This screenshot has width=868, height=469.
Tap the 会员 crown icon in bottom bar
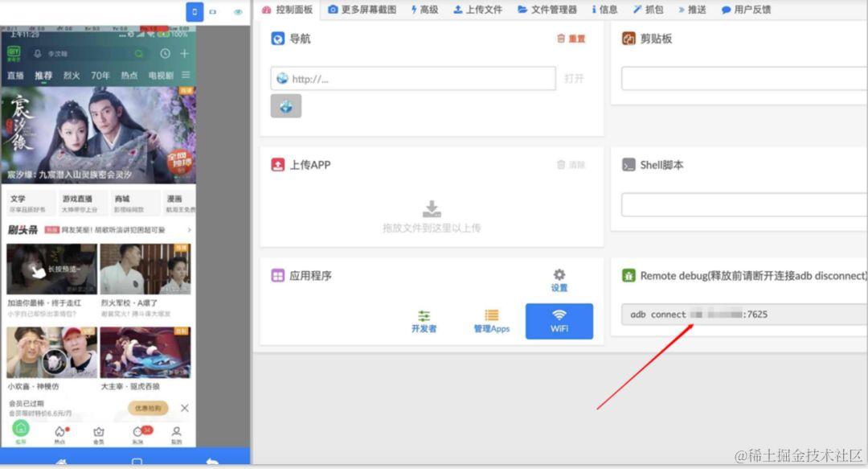[99, 434]
